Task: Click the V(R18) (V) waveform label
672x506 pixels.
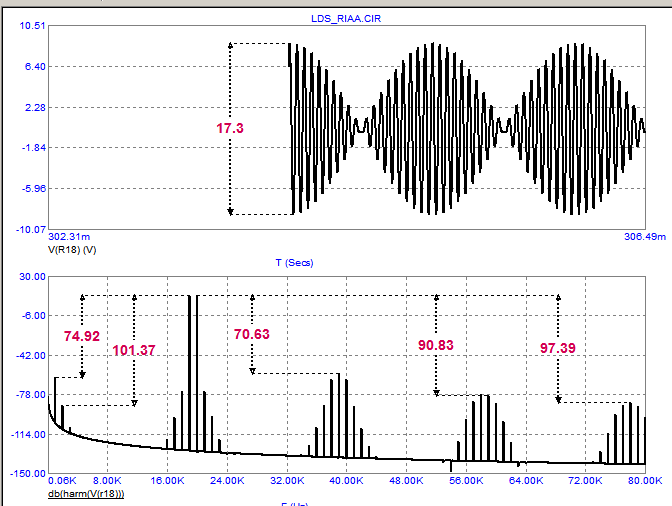Action: point(72,250)
